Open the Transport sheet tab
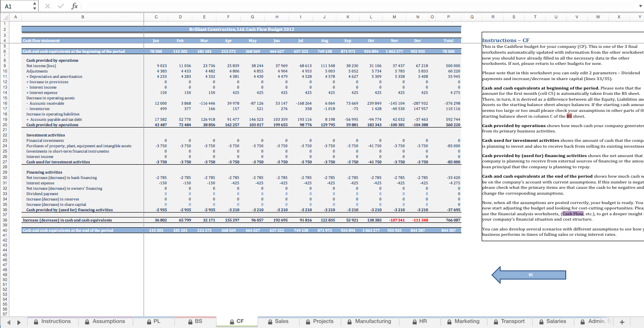The image size is (644, 328). [509, 321]
